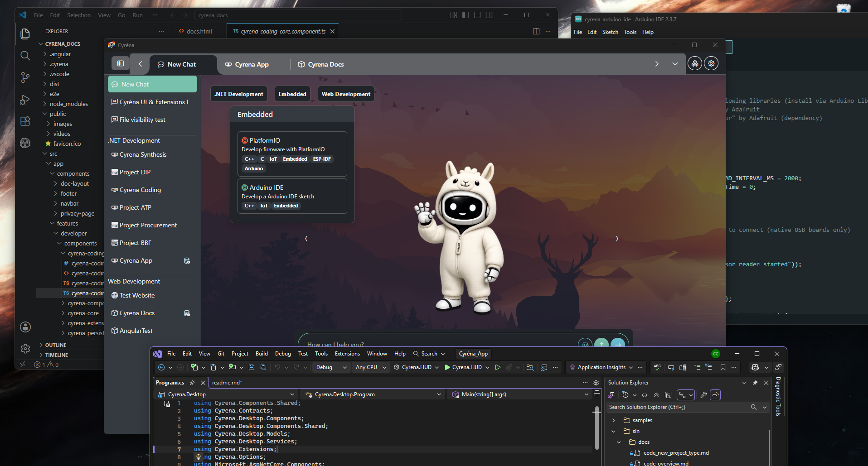
Task: Open the readme.md* tab in Visual Studio
Action: coord(227,383)
